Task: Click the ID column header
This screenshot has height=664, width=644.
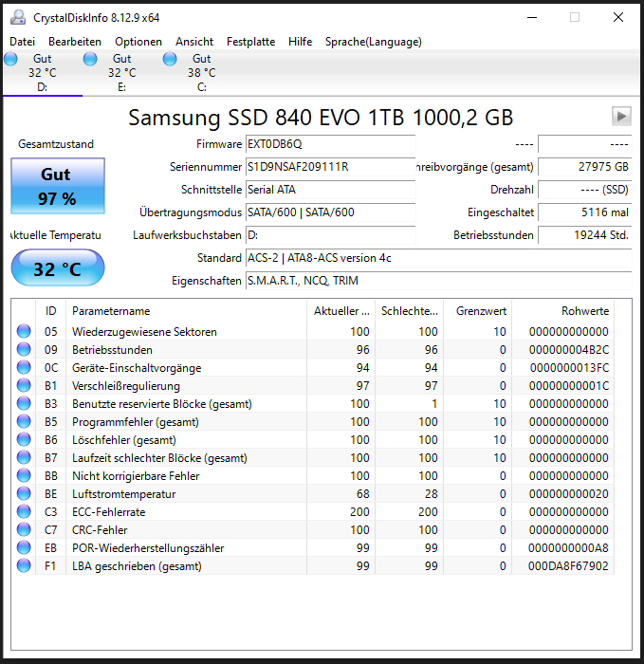Action: click(51, 311)
